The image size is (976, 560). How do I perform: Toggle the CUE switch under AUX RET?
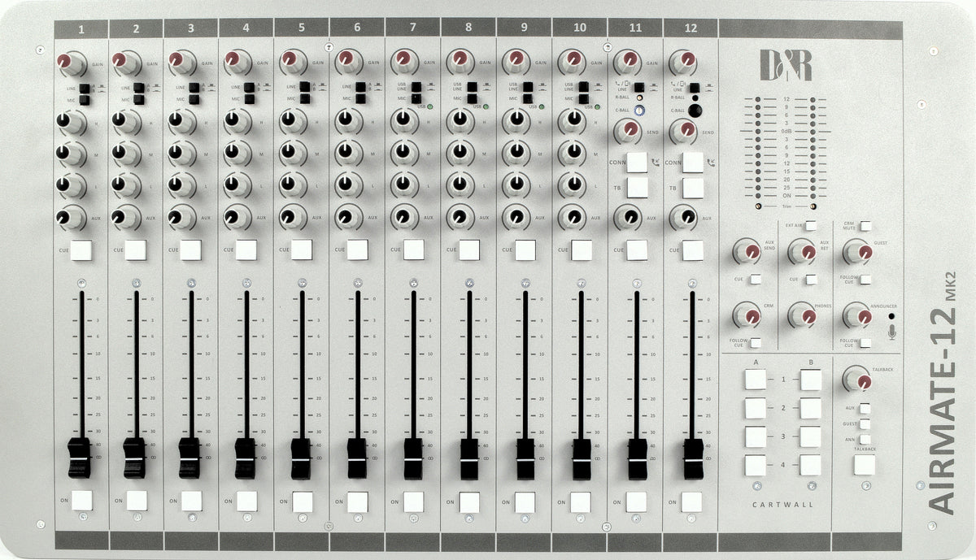pyautogui.click(x=810, y=280)
